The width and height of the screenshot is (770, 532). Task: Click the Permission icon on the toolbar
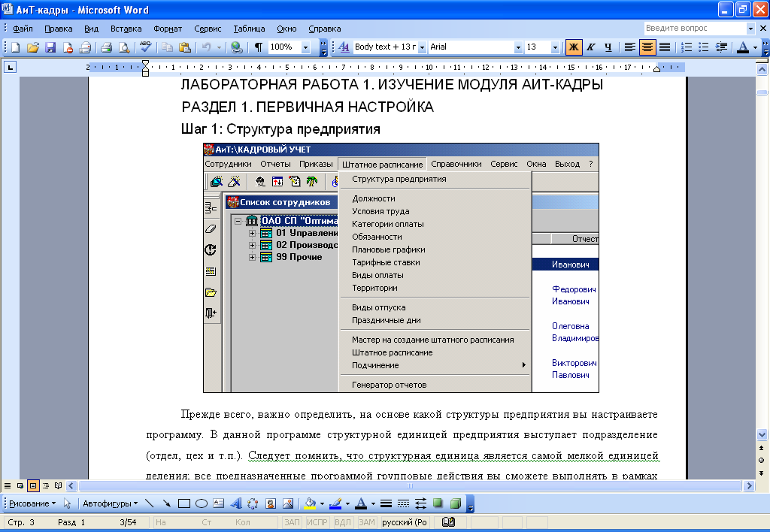click(68, 47)
